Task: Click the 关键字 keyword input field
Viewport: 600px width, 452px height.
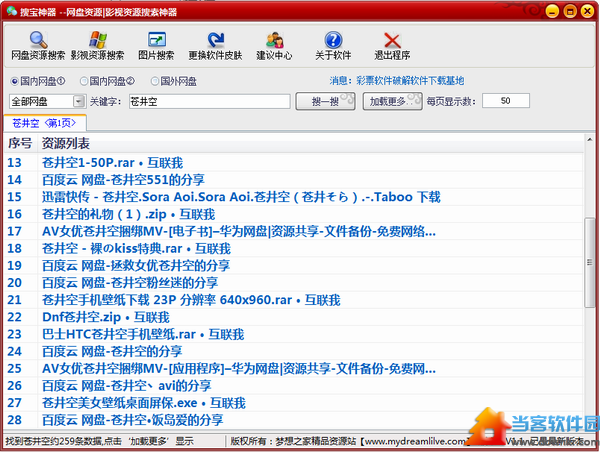Action: pos(209,101)
